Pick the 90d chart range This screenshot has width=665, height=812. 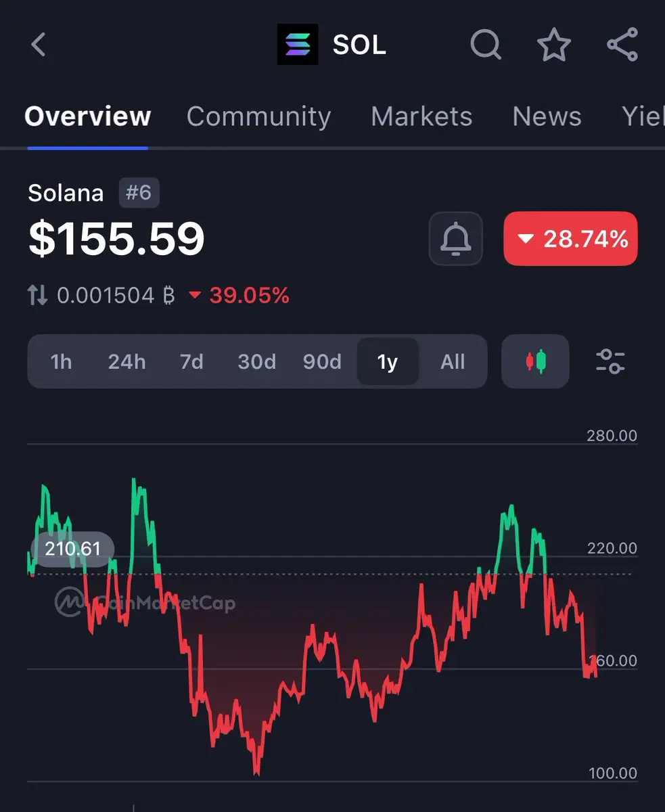point(322,362)
